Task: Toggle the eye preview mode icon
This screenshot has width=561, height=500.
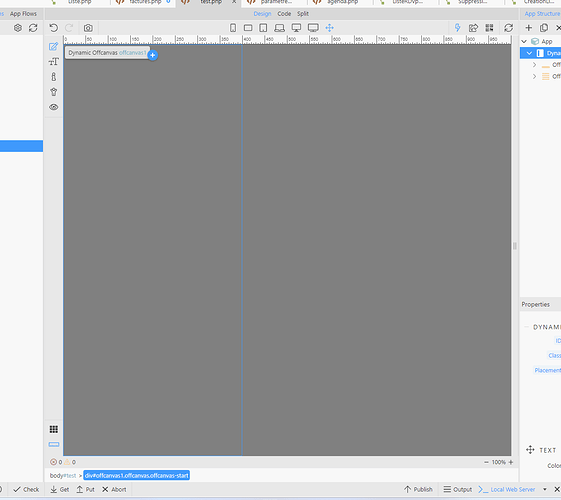Action: pyautogui.click(x=54, y=107)
